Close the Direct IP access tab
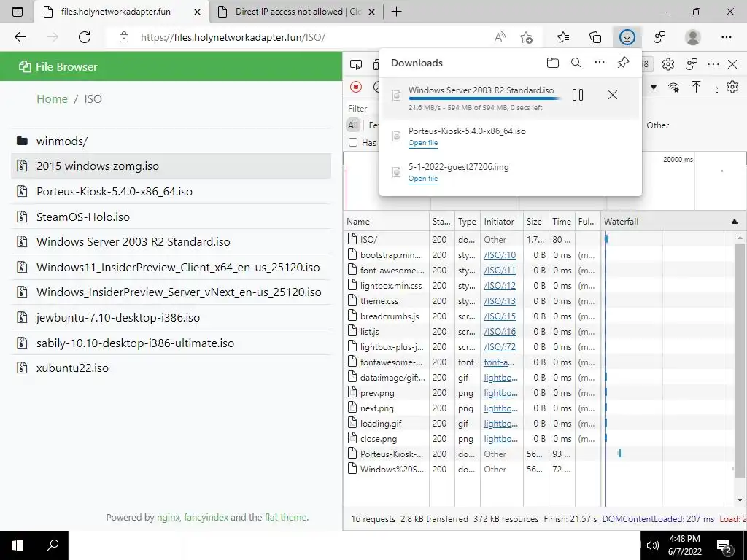The height and width of the screenshot is (560, 747). tap(372, 12)
